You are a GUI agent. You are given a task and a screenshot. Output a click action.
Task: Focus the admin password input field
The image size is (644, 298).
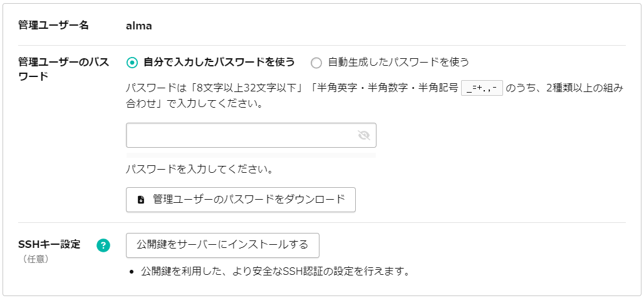pyautogui.click(x=251, y=135)
